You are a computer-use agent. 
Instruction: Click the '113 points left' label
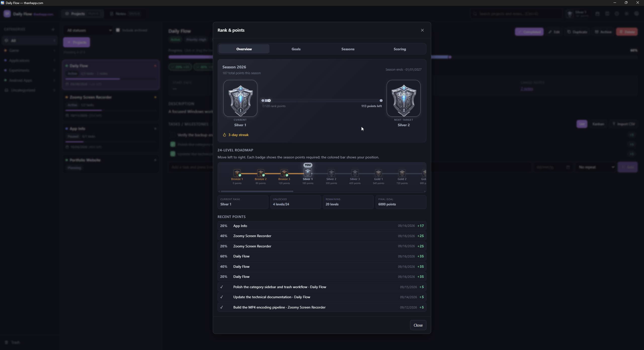(371, 106)
